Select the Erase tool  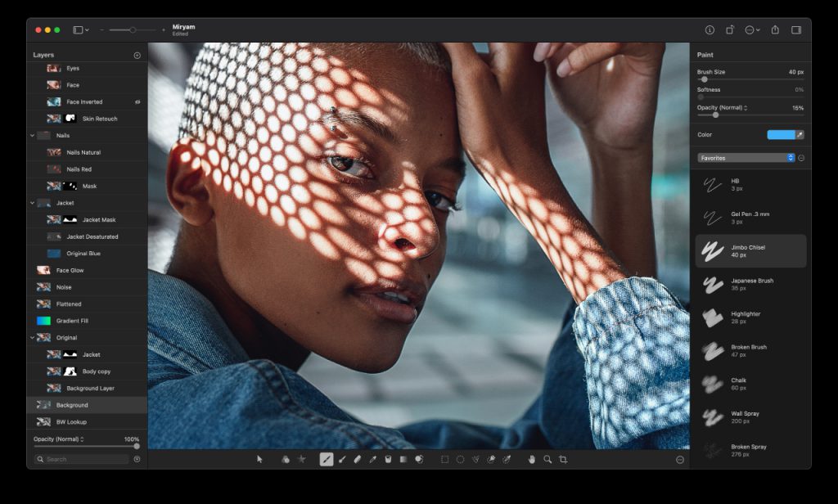357,459
